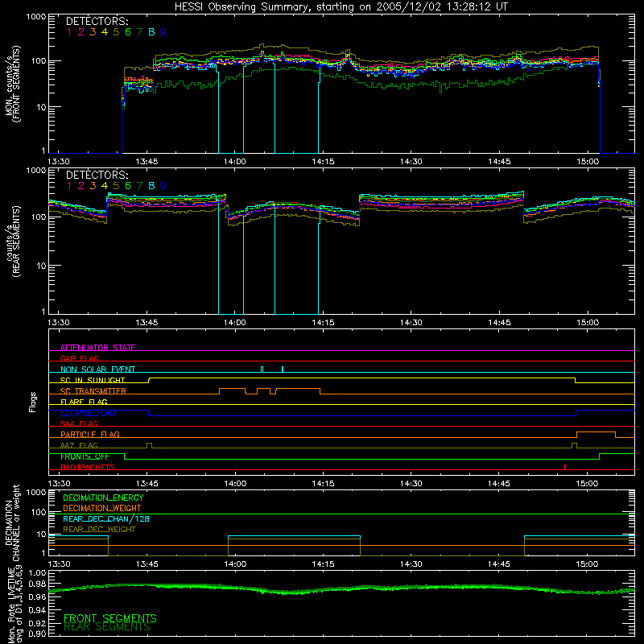
Task: Click dark green detector 7 in front segments legend
Action: (x=139, y=32)
